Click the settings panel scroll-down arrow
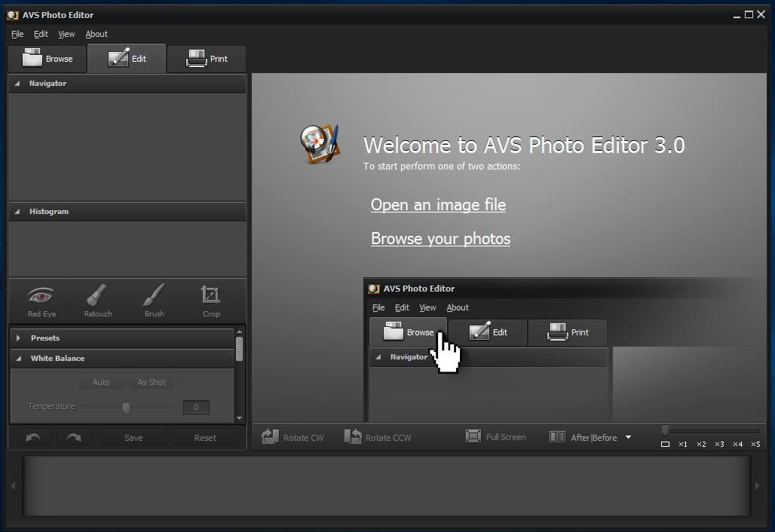 coord(239,418)
